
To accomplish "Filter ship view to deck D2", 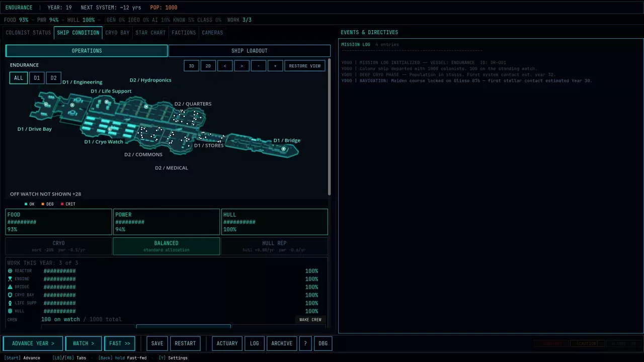I will (53, 78).
